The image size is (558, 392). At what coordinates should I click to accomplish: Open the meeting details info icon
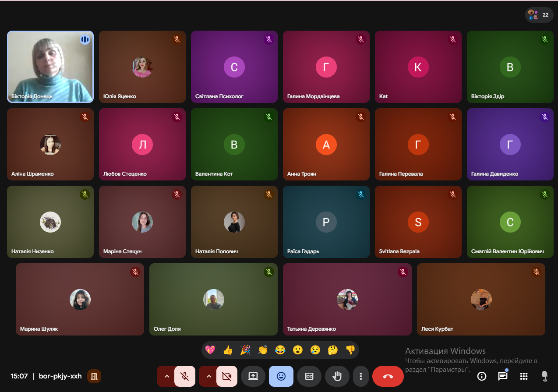482,376
